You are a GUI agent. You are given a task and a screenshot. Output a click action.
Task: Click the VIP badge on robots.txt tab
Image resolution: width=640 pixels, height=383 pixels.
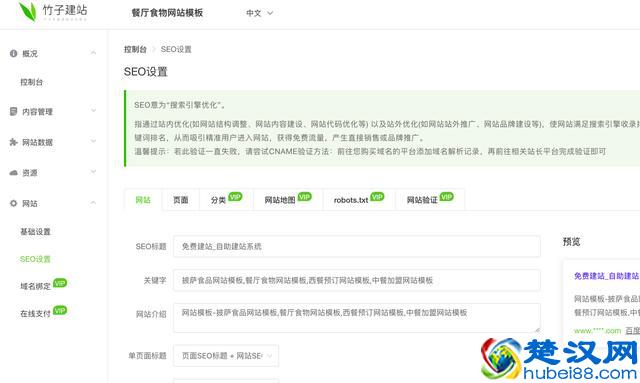click(x=377, y=196)
